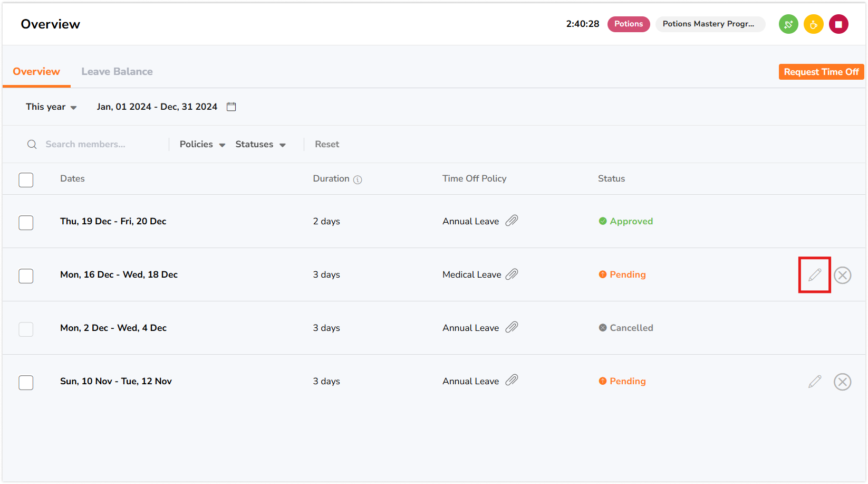The image size is (868, 484).
Task: Click the Request Time Off button
Action: (x=821, y=72)
